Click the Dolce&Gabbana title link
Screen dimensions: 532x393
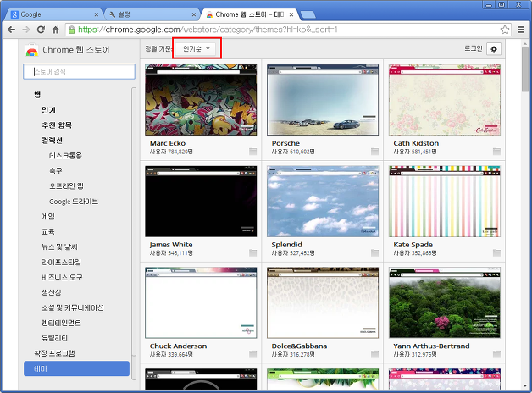click(299, 346)
